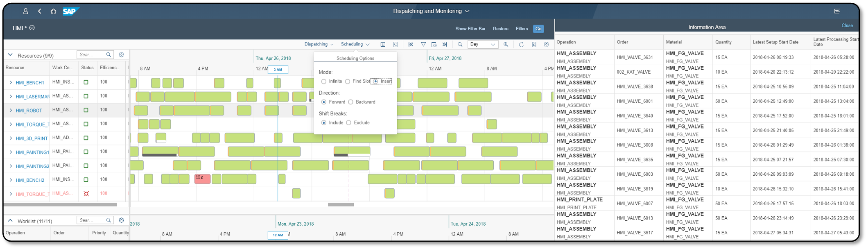Zoom in the Gantt chart timeline
The image size is (868, 249).
point(506,44)
